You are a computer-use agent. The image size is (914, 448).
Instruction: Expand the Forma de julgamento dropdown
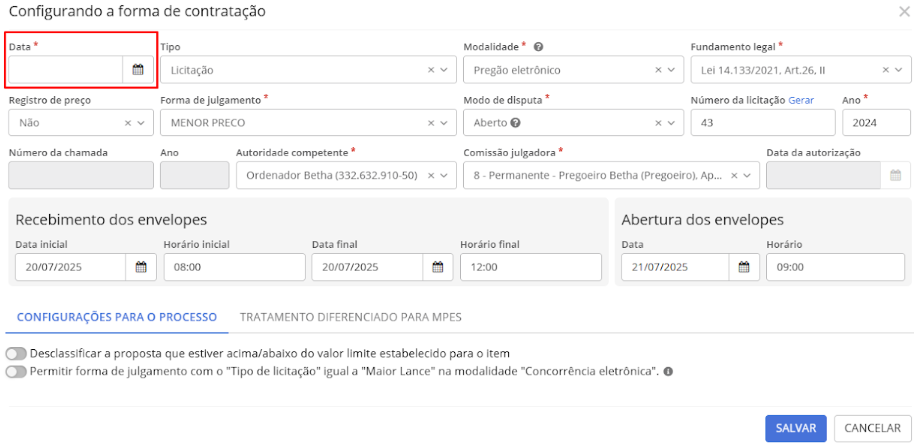coord(444,123)
